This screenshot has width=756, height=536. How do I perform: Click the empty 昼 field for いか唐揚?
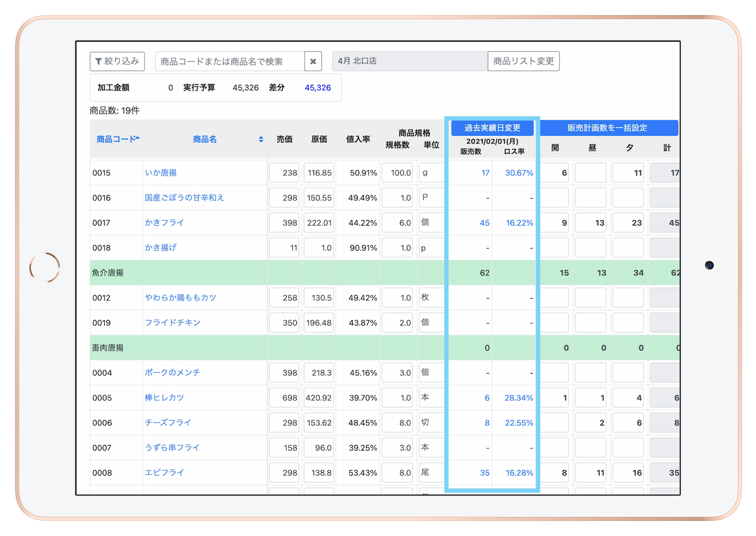coord(591,173)
